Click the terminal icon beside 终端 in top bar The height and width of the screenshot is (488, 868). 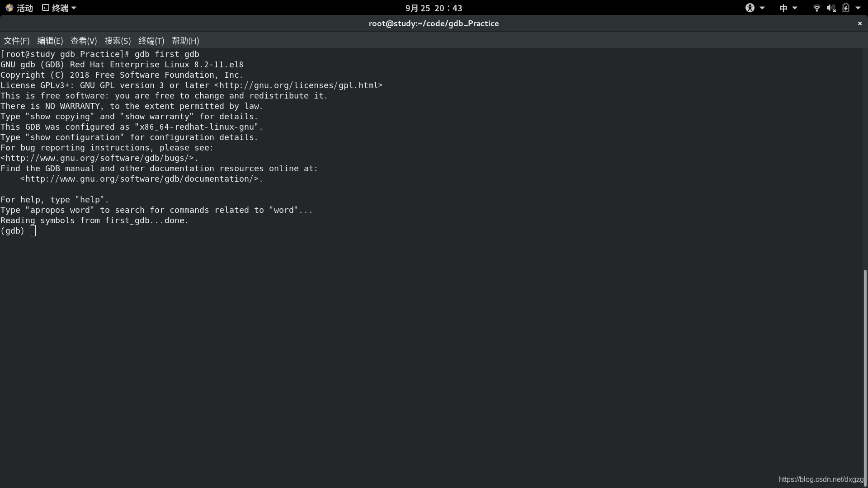tap(46, 8)
